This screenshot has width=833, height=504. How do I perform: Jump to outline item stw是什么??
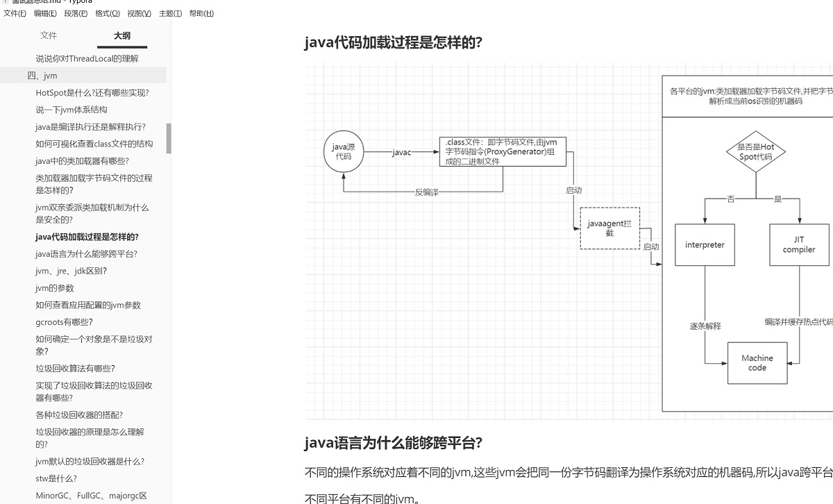pyautogui.click(x=56, y=478)
